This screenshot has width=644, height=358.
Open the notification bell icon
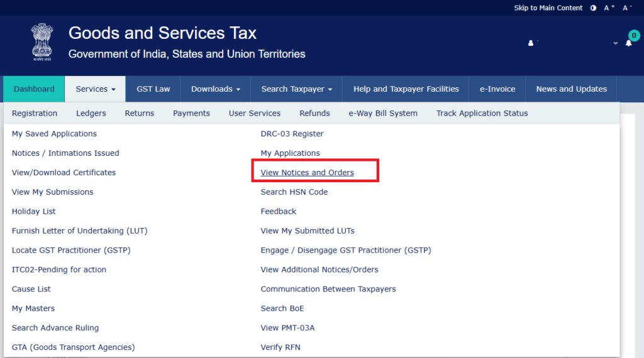628,43
